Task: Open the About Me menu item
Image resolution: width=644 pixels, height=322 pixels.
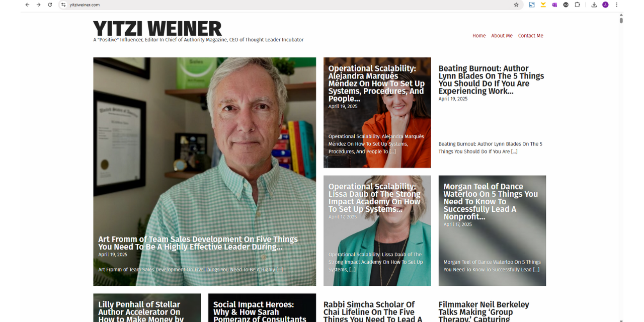Action: pos(502,36)
